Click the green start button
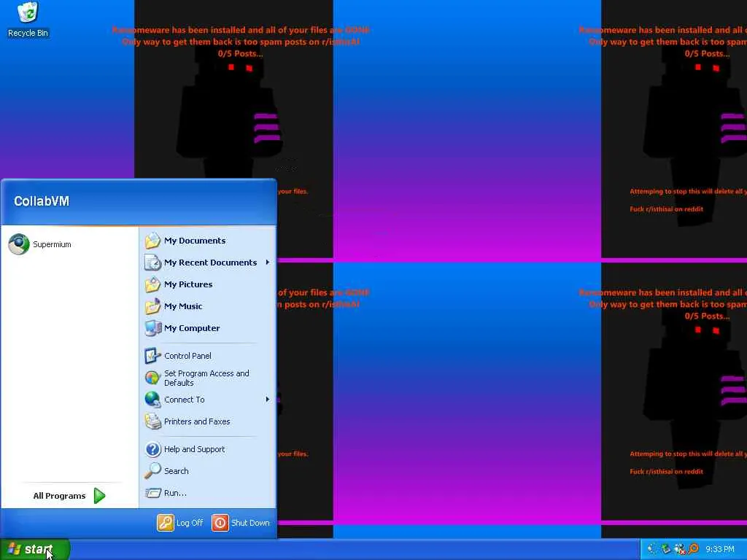 (35, 550)
